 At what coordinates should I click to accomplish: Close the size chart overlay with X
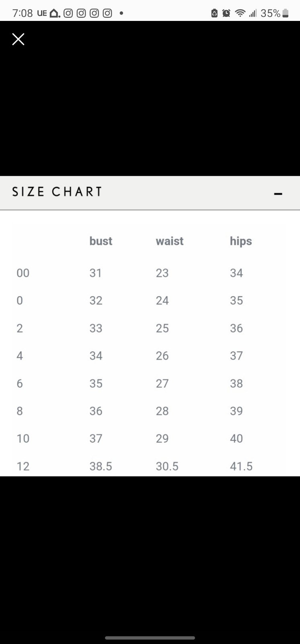point(18,39)
